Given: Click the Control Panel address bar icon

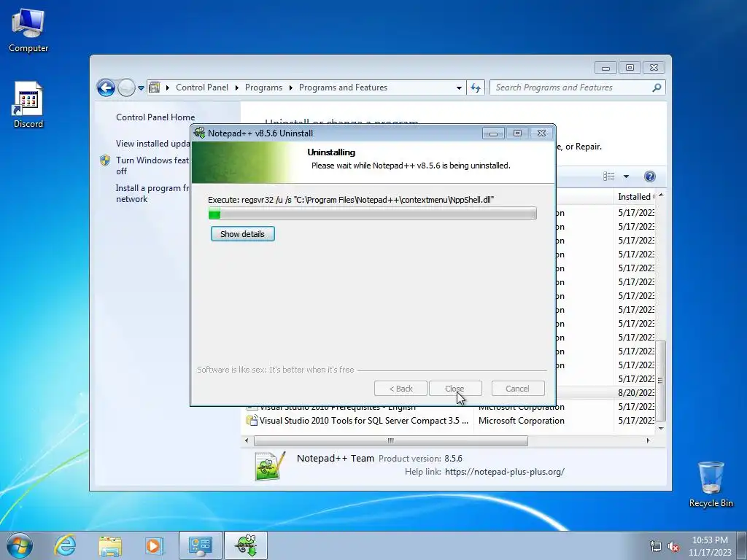Looking at the screenshot, I should coord(155,87).
